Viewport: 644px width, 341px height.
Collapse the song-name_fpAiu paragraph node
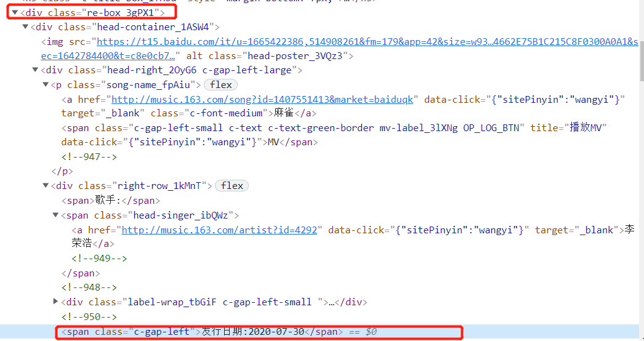click(x=46, y=84)
